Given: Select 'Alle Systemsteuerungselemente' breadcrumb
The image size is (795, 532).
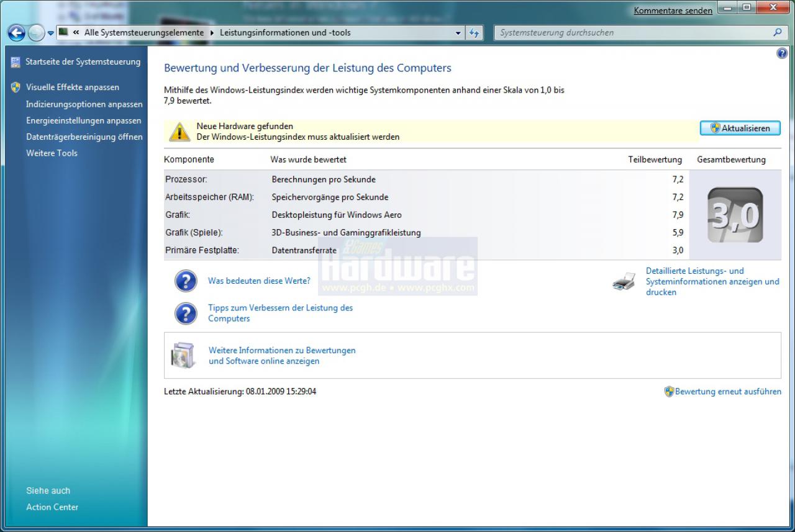Looking at the screenshot, I should click(x=144, y=32).
